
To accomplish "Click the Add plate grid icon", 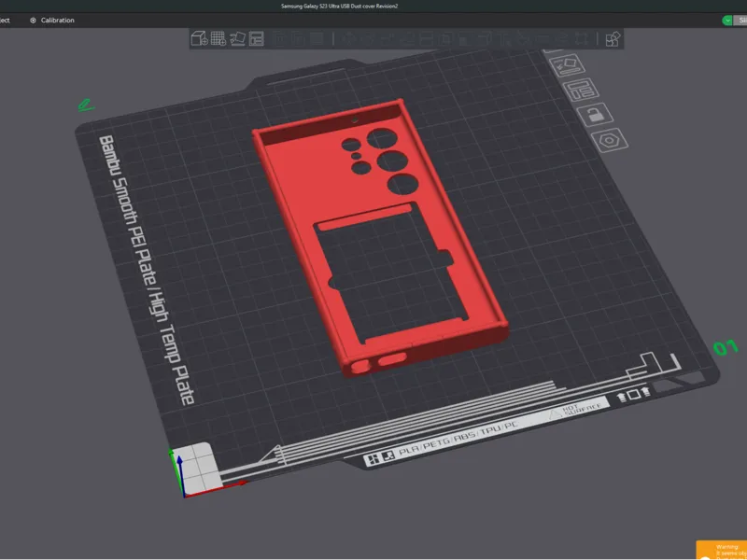I will tap(218, 38).
